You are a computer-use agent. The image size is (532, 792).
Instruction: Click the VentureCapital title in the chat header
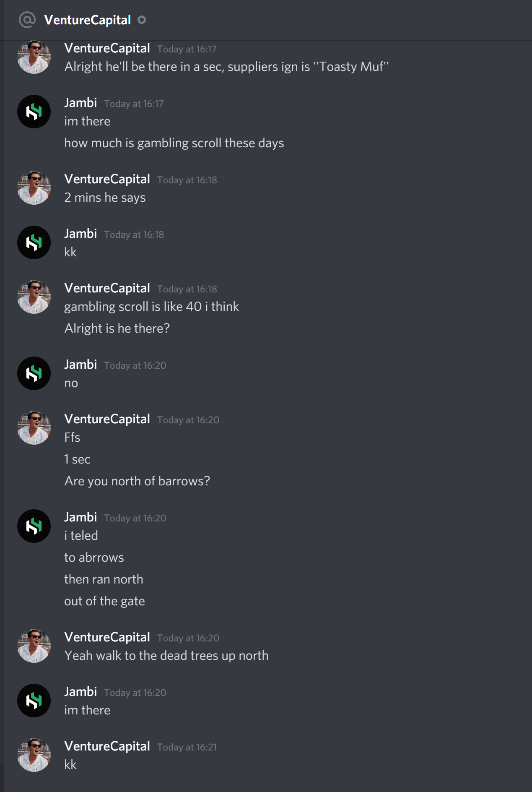coord(88,20)
